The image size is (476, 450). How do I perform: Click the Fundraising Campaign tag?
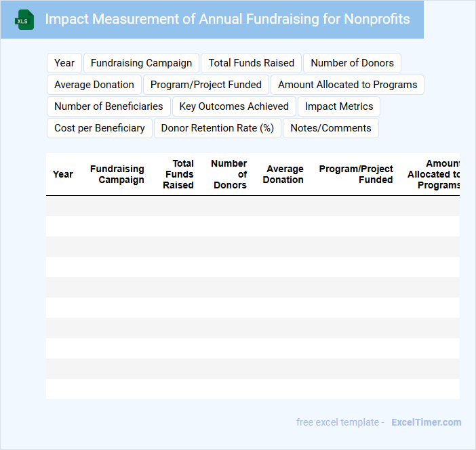point(141,63)
